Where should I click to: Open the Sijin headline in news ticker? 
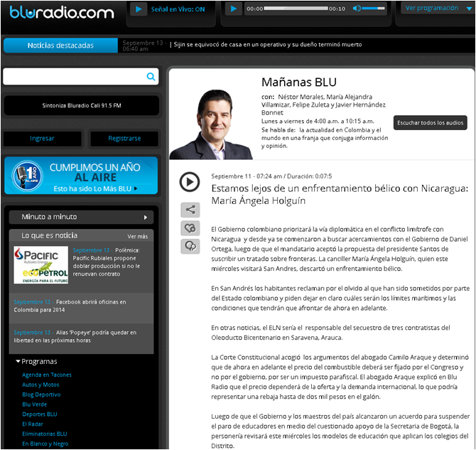pyautogui.click(x=267, y=45)
